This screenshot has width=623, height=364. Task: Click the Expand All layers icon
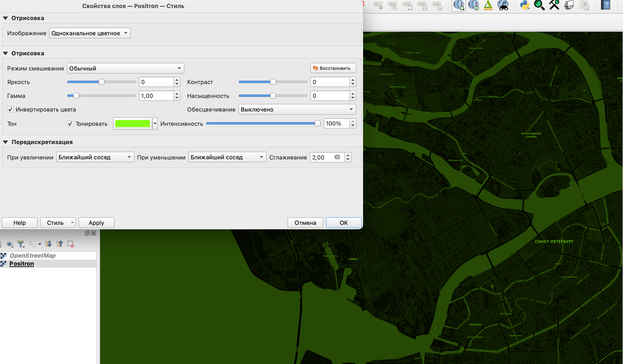pos(48,244)
